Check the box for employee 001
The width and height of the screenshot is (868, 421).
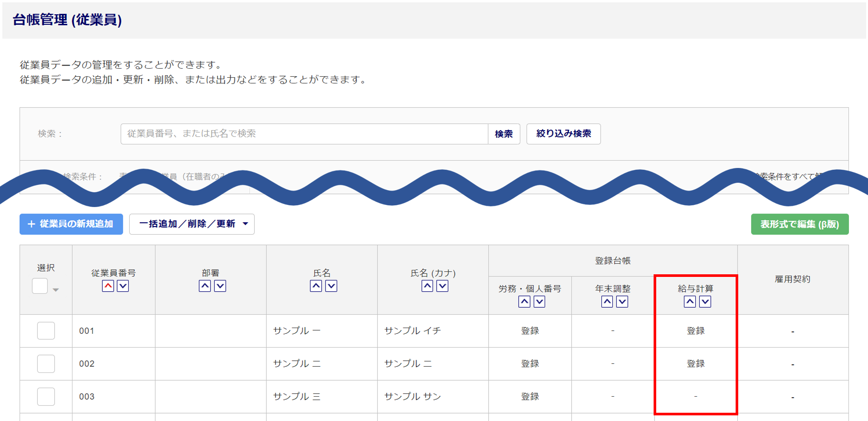tap(46, 331)
